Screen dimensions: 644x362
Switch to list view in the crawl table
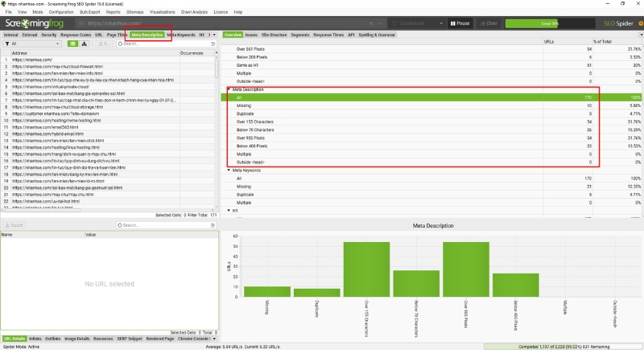pos(72,43)
